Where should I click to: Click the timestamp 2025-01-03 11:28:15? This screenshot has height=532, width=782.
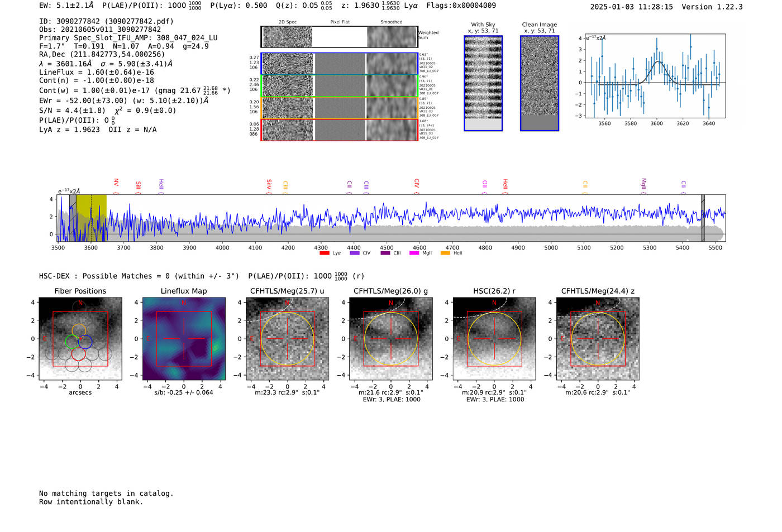coord(632,7)
